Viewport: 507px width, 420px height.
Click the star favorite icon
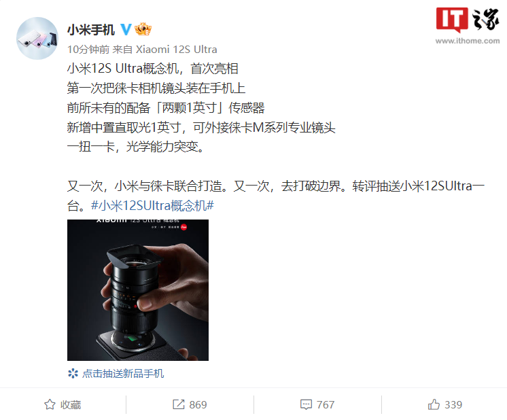pyautogui.click(x=50, y=404)
